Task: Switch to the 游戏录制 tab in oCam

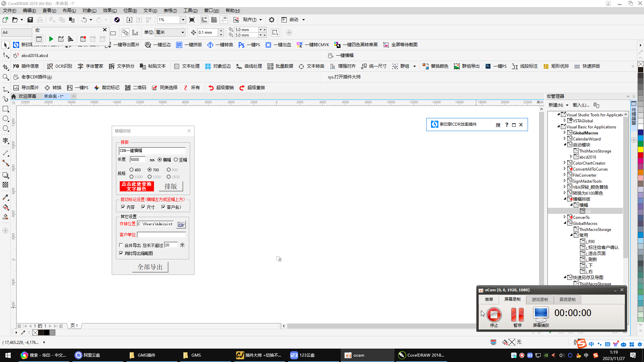Action: (540, 300)
